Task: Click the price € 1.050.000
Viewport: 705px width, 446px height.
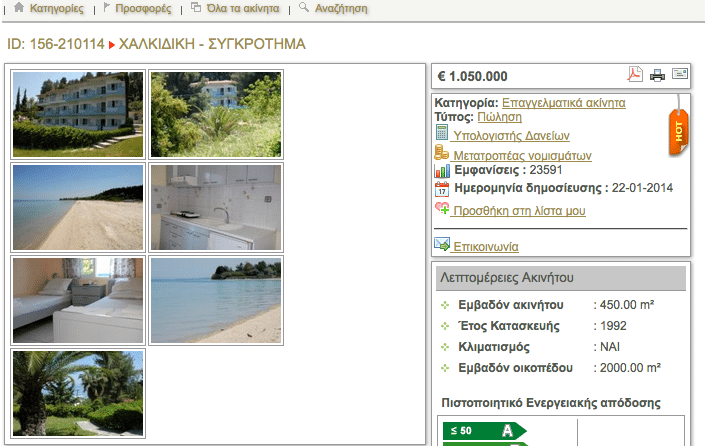Action: [x=473, y=76]
